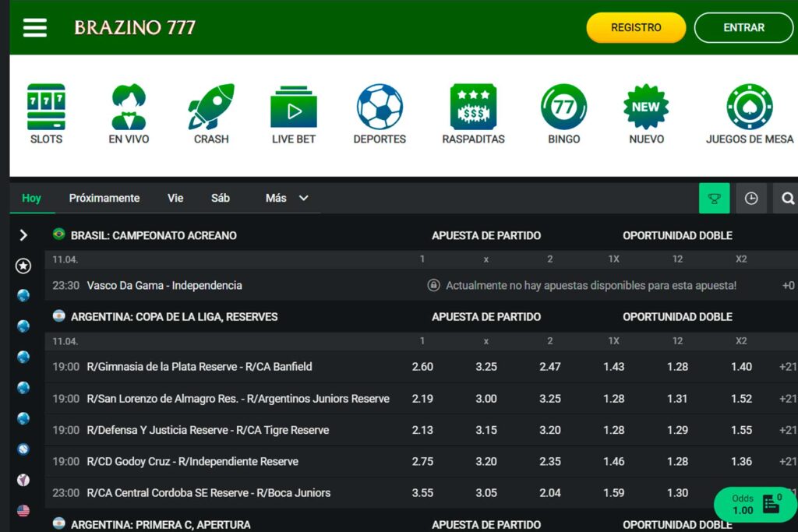Click Argentina flag beside Primera C, Apertura
Viewport: 798px width, 532px height.
(x=59, y=523)
